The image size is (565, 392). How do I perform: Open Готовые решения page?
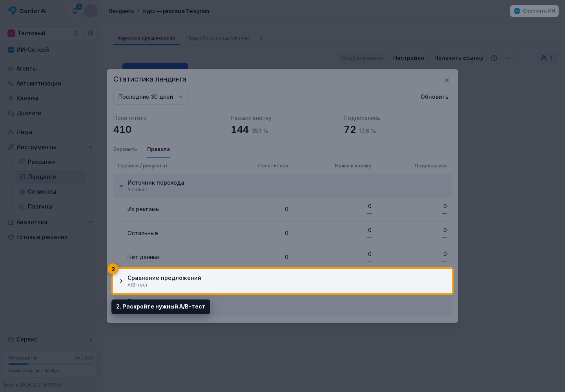click(51, 237)
